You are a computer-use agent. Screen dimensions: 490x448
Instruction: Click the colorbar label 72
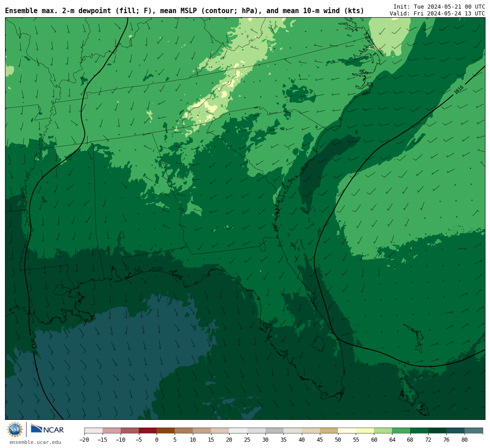coord(429,439)
